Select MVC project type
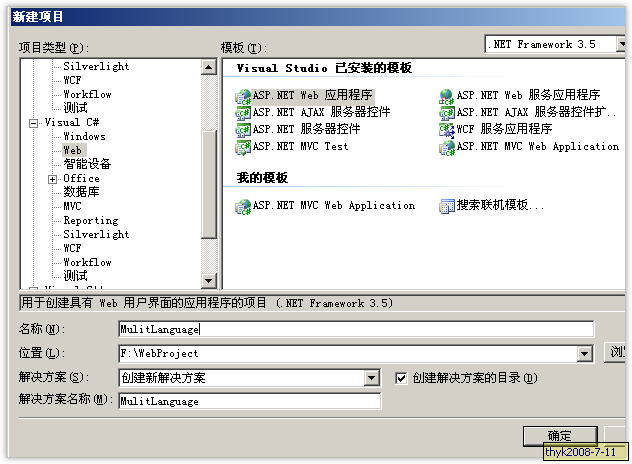 coord(72,206)
